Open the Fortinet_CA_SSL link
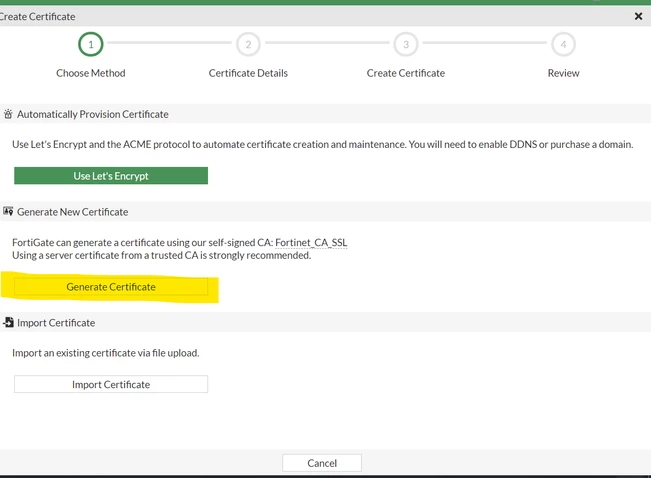Viewport: 651px width, 478px height. (x=311, y=242)
